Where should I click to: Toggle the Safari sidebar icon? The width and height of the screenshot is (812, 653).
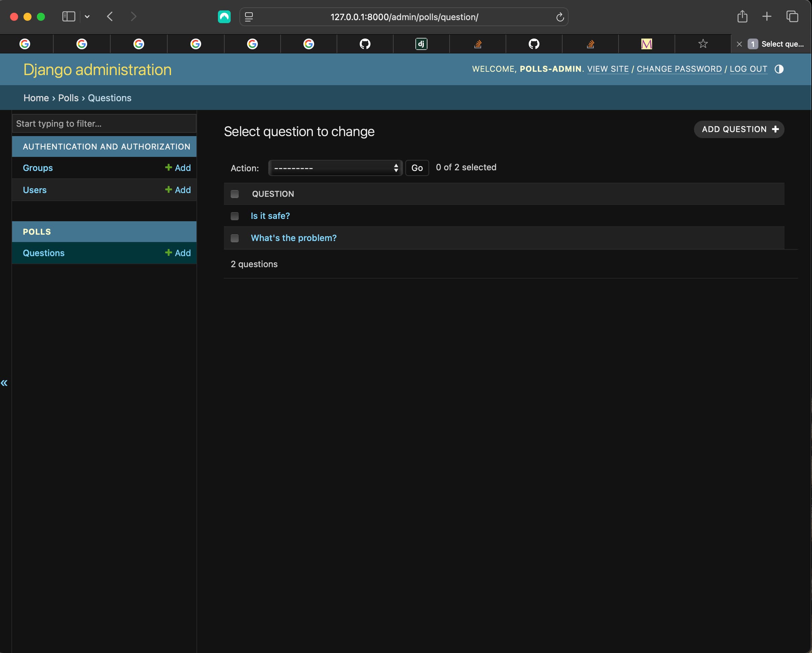pos(68,16)
